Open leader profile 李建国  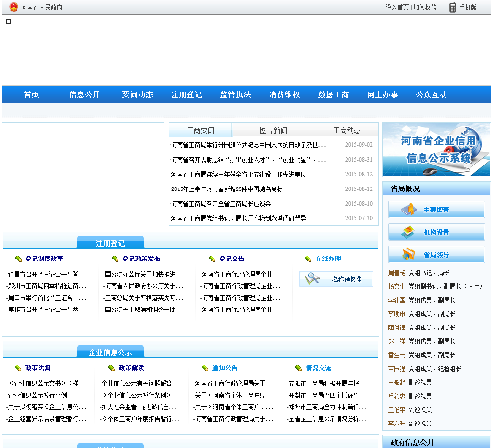click(x=397, y=300)
